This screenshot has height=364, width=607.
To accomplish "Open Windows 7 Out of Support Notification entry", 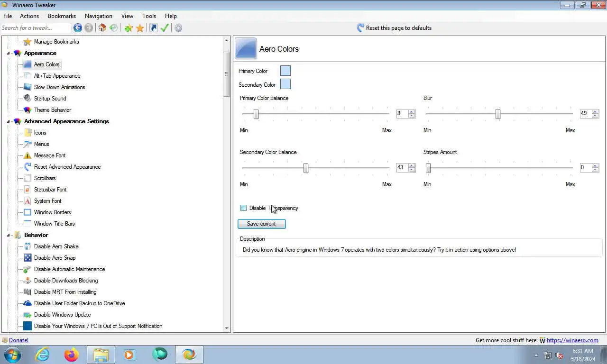I will point(98,326).
